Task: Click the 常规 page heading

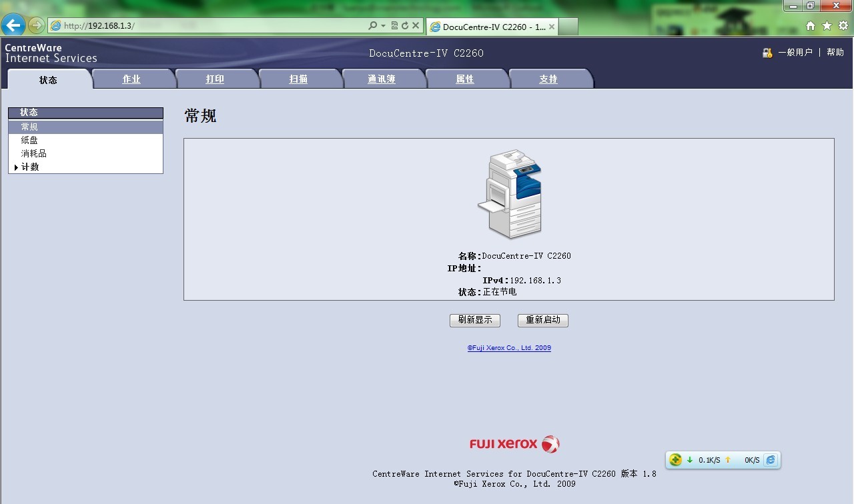Action: [200, 116]
